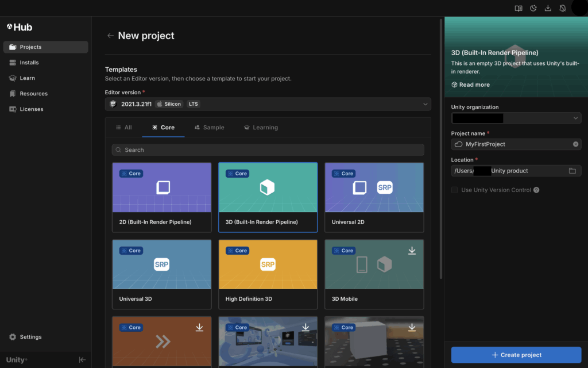Clear project name with the X icon
588x368 pixels.
(575, 144)
